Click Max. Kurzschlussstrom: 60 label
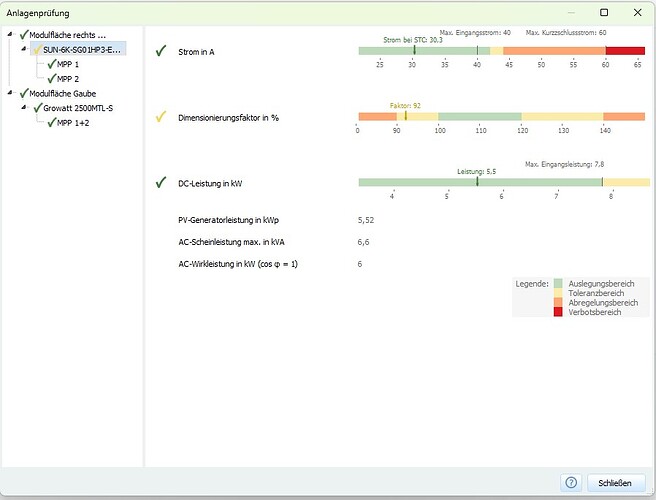 [x=566, y=33]
